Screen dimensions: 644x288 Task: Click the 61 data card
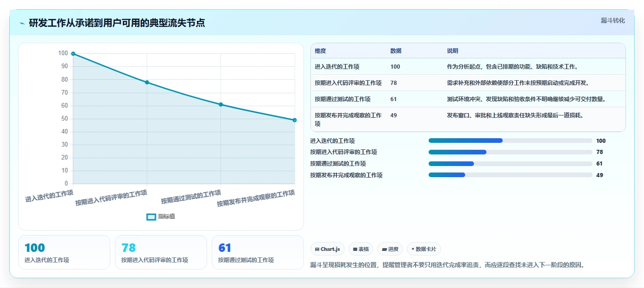[x=258, y=252]
